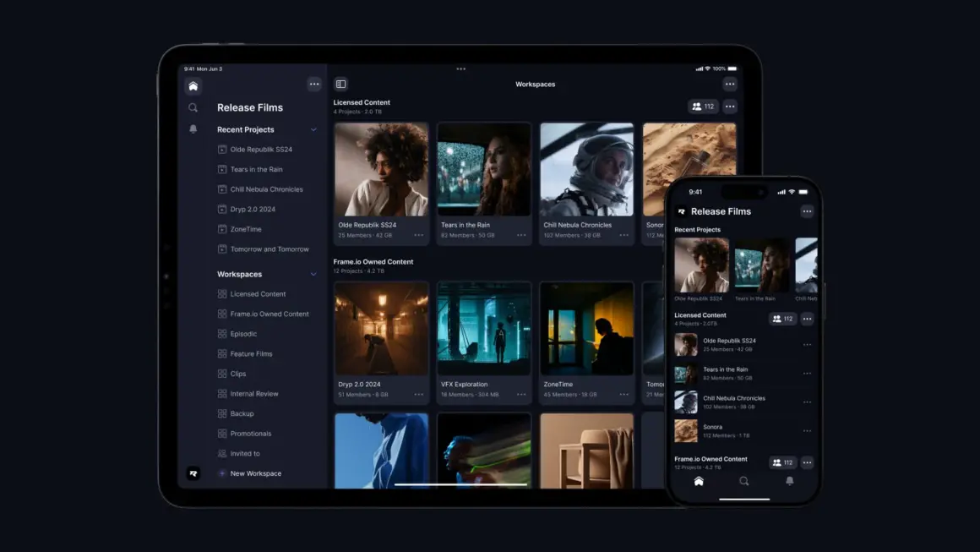Screen dimensions: 980x552
Task: Open search via iPad sidebar magnifier icon
Action: (x=193, y=107)
